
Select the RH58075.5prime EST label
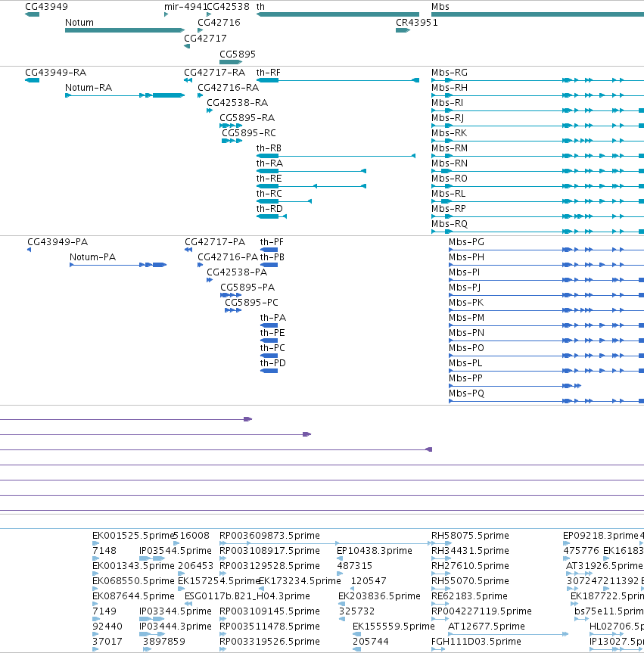[x=470, y=536]
